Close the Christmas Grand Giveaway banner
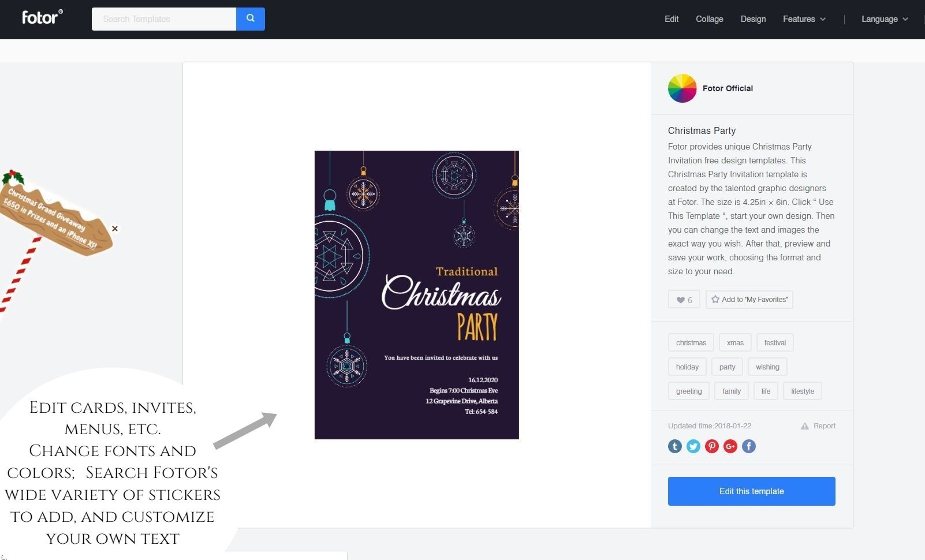This screenshot has height=560, width=925. (115, 229)
